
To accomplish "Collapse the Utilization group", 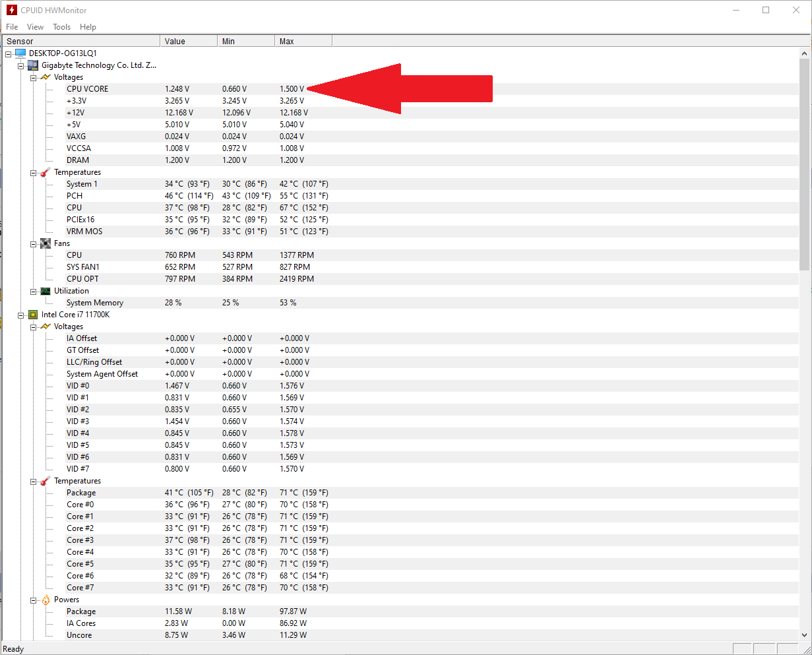I will 33,291.
